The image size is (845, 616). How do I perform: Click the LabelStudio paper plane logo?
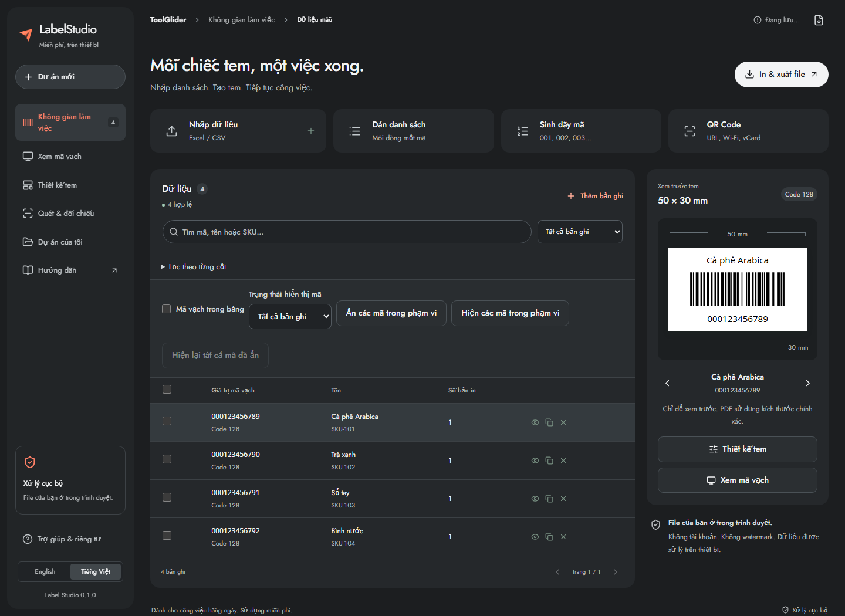click(x=26, y=35)
